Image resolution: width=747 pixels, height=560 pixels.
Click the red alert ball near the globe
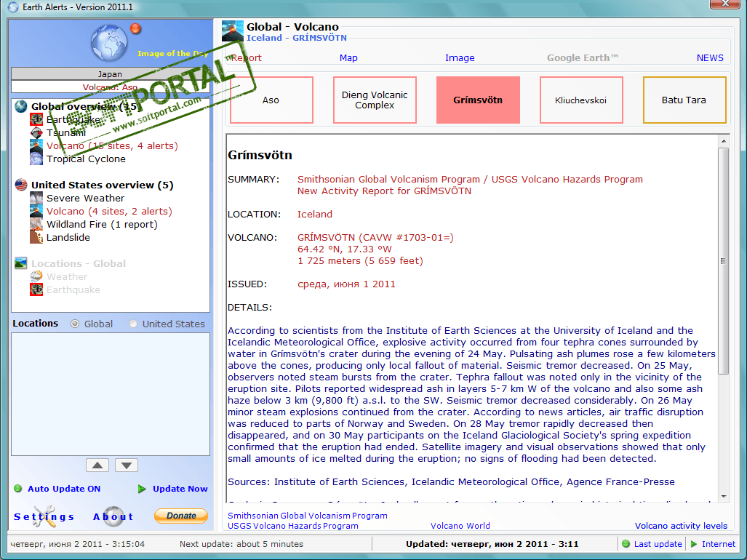coord(136,28)
